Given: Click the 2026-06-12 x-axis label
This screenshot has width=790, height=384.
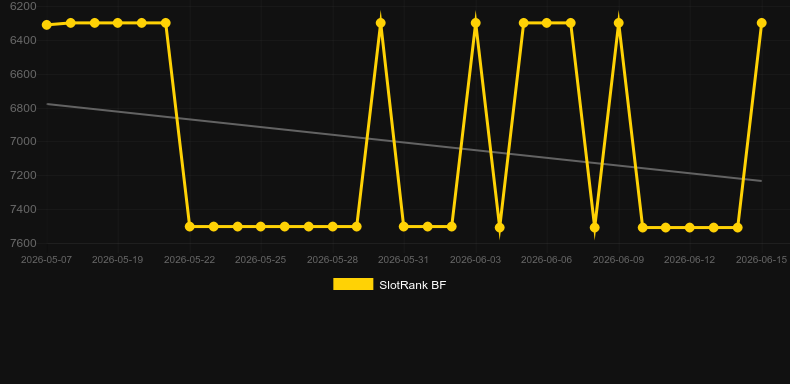Looking at the screenshot, I should (x=690, y=260).
